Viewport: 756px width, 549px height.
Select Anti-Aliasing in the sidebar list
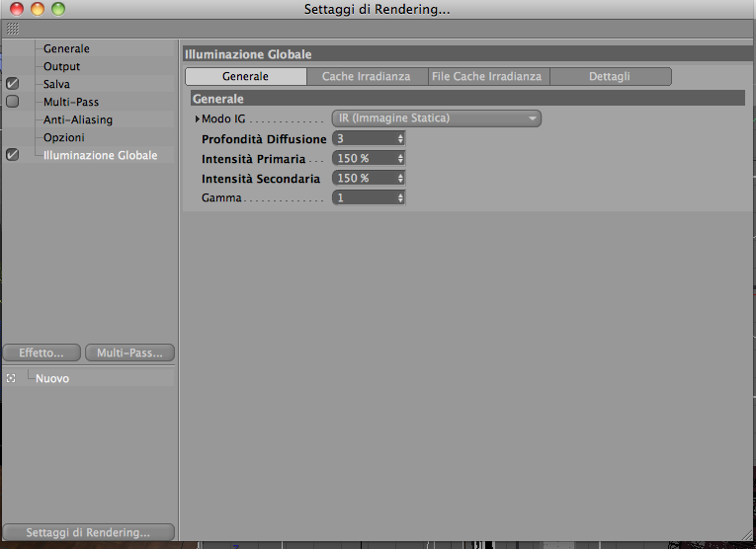point(78,119)
